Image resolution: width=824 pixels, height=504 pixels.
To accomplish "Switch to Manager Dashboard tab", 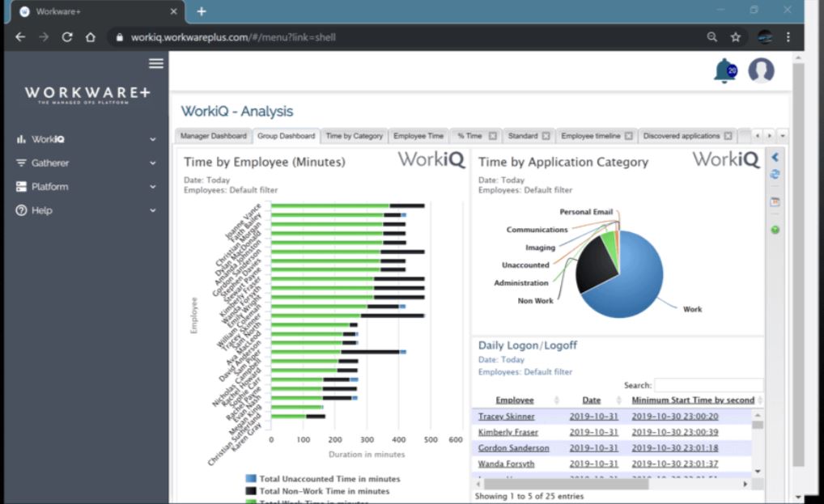I will coord(214,136).
